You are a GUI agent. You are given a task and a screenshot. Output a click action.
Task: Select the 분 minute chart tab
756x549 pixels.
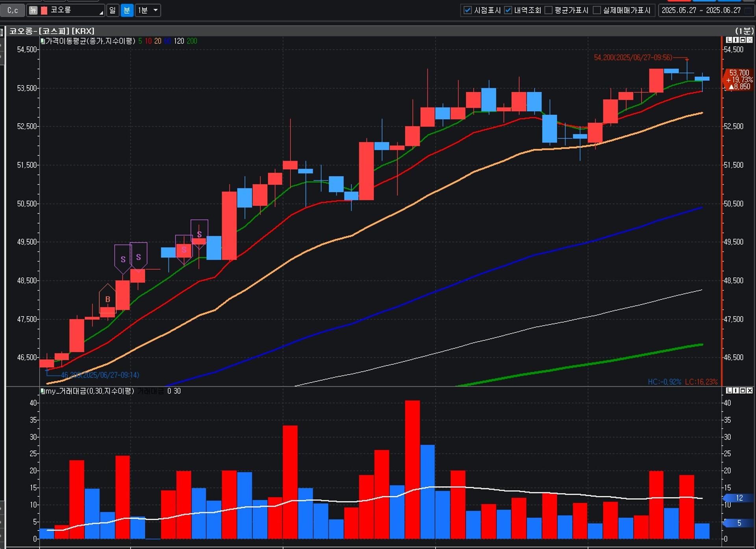(x=127, y=10)
